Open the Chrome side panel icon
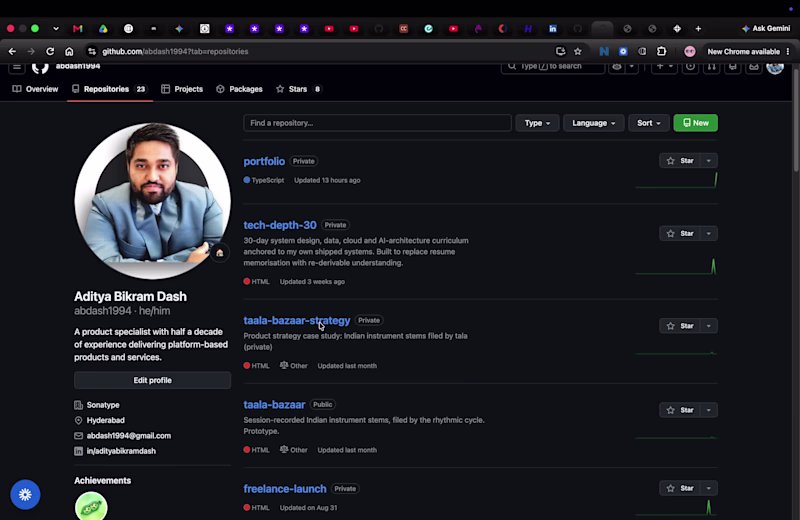 tap(642, 52)
